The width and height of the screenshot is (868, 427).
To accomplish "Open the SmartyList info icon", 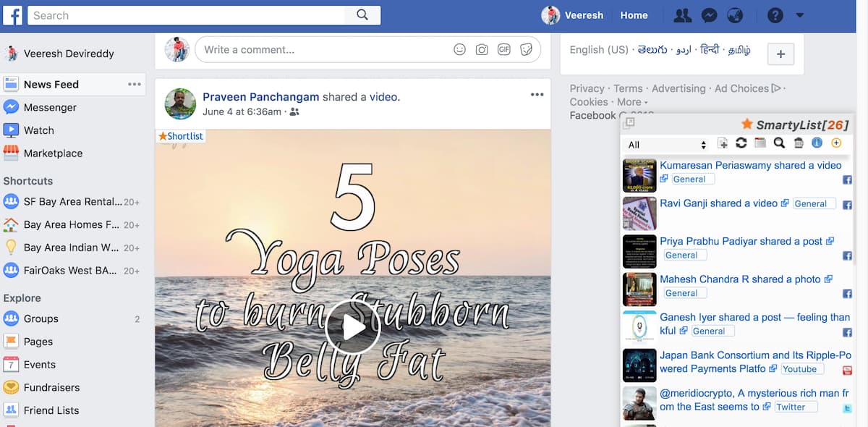I will (817, 143).
